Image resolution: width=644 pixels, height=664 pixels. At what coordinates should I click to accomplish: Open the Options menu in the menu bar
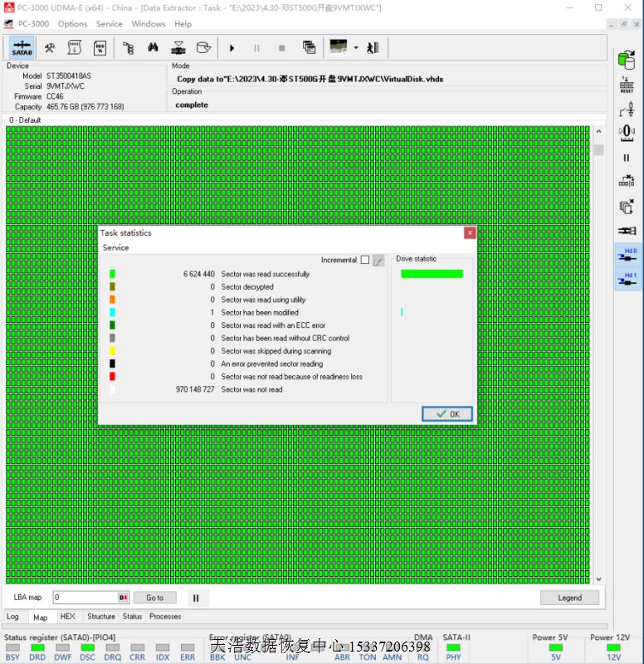(72, 24)
